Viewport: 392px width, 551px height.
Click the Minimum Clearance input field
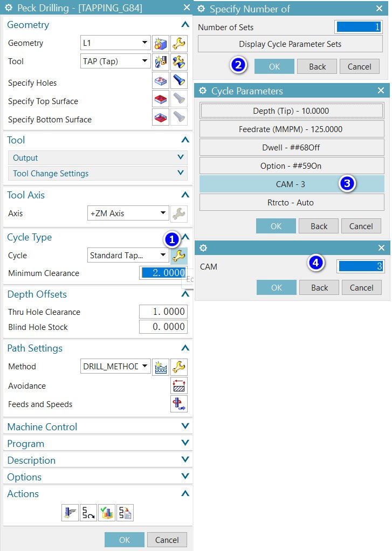tap(163, 273)
